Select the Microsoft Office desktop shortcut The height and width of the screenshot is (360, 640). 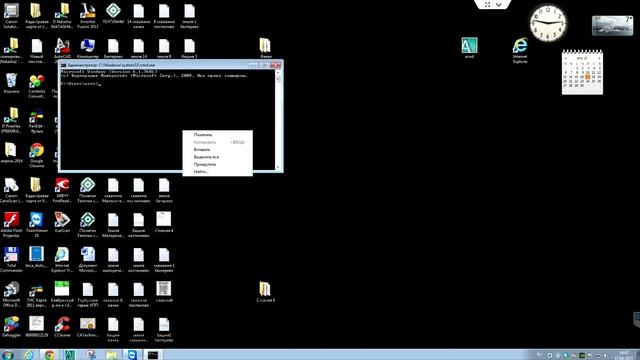(x=11, y=294)
